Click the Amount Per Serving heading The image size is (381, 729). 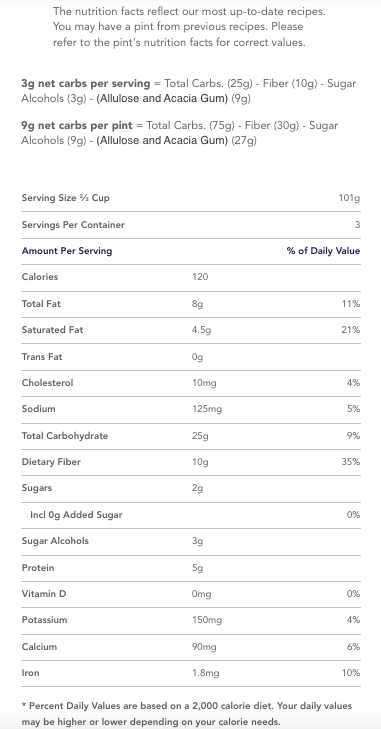pos(67,251)
